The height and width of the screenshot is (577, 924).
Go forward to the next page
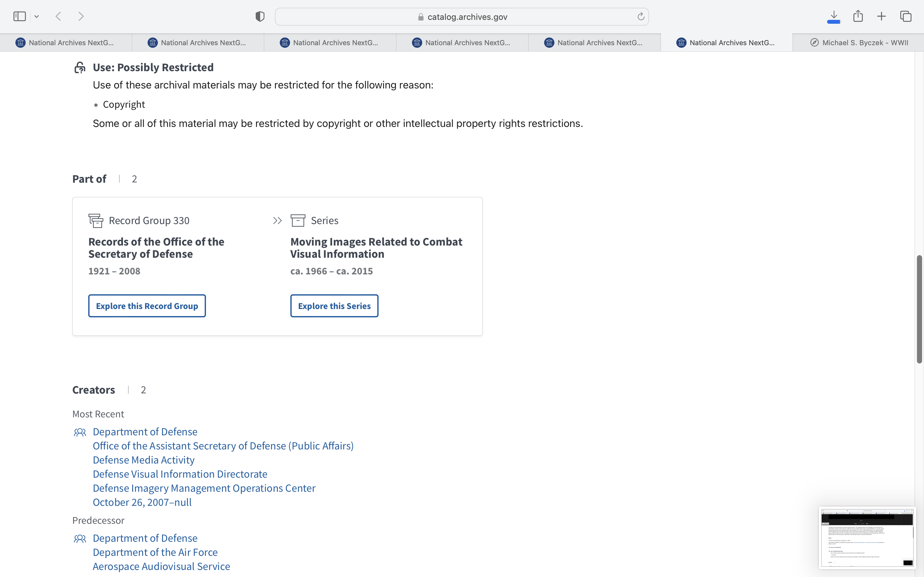(81, 16)
